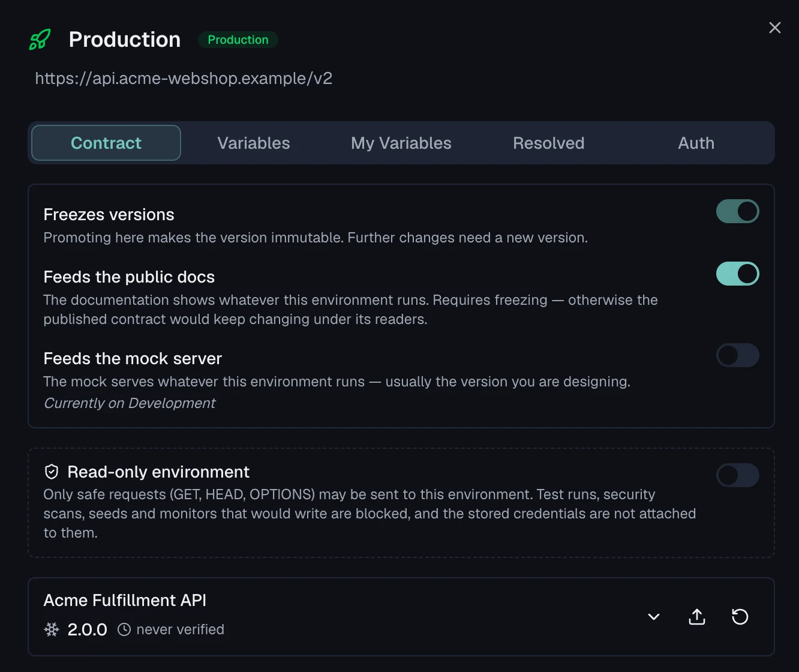Click the Feeds the public docs label
799x672 pixels.
(129, 277)
